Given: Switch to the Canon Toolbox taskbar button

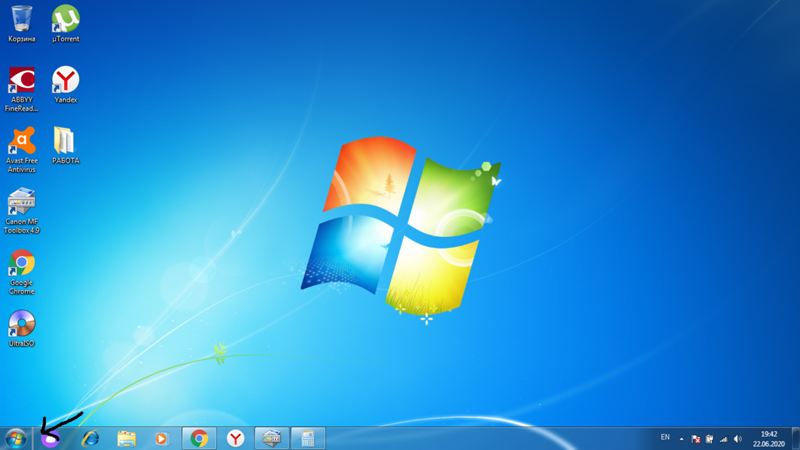Looking at the screenshot, I should pos(271,438).
